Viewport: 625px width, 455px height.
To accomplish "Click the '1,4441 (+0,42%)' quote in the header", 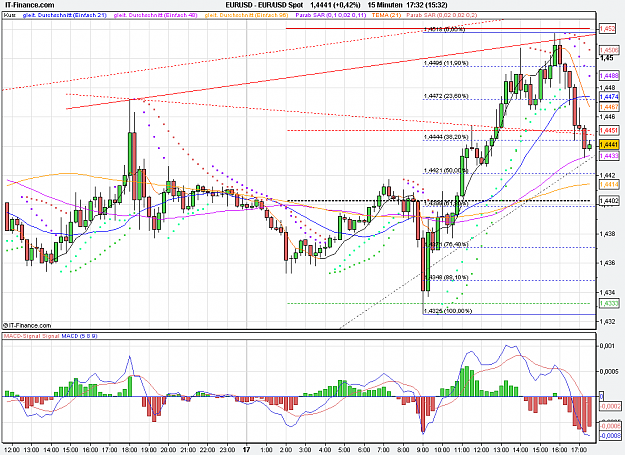I will (335, 5).
